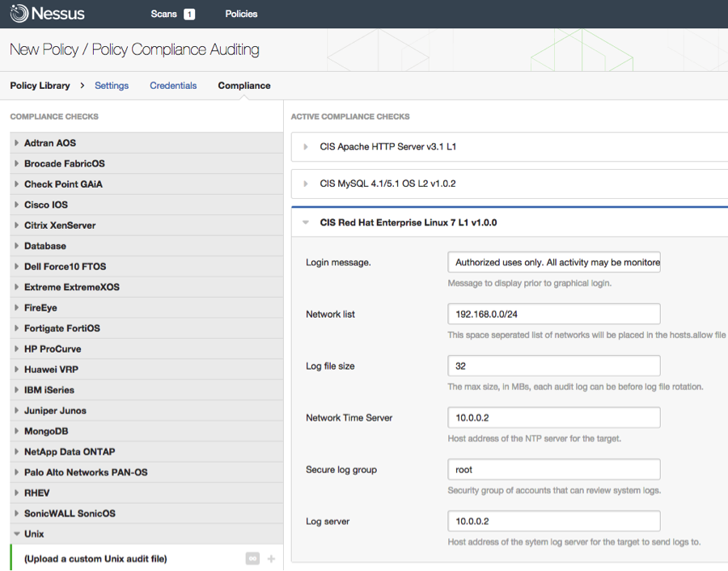The height and width of the screenshot is (571, 728).
Task: Switch to the Credentials tab
Action: 173,86
